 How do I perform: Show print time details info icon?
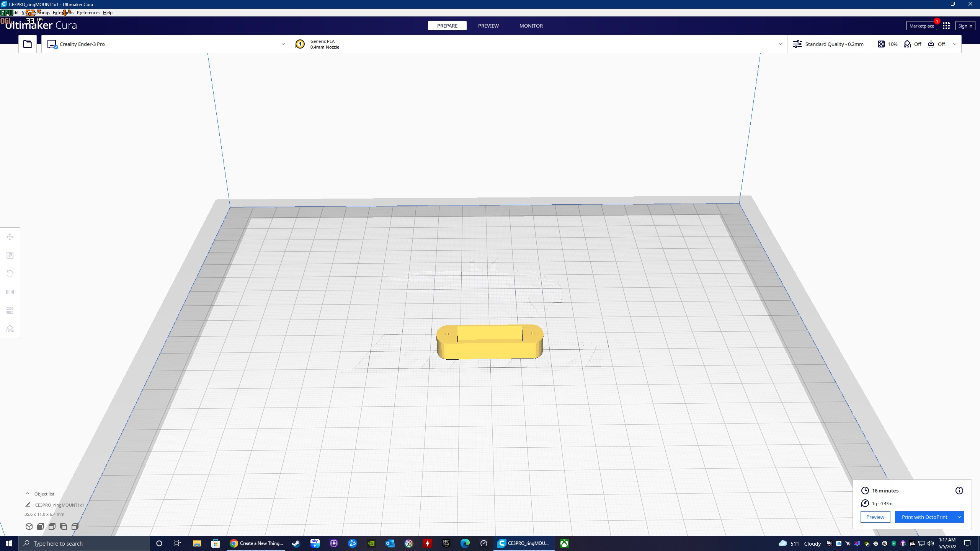(959, 491)
